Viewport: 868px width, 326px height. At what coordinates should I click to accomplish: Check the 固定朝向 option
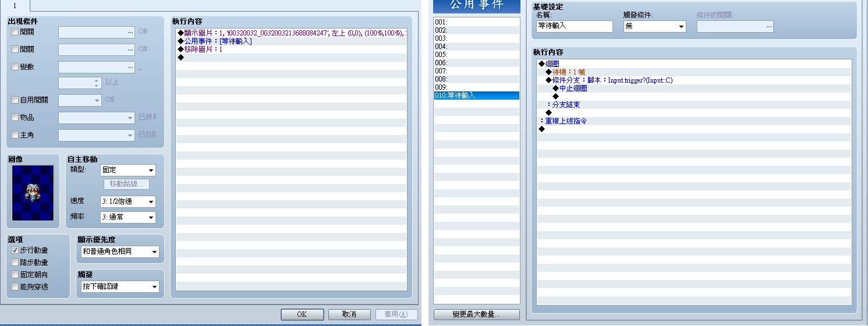pyautogui.click(x=15, y=275)
